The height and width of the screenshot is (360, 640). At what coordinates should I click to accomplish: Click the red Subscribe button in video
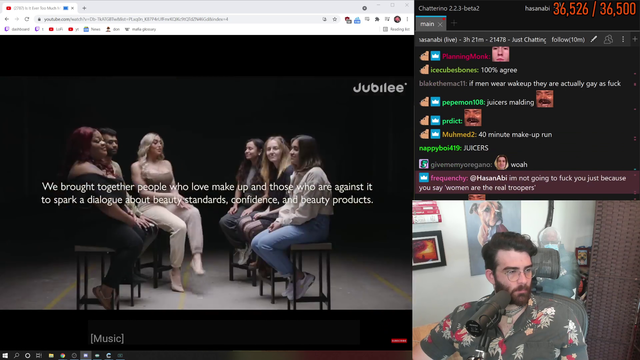click(399, 340)
